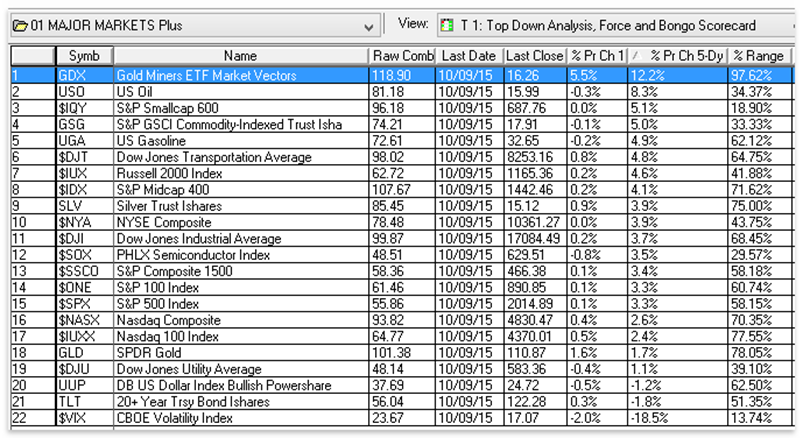Sort by the % Range column header
Viewport: 803px width, 438px height.
(x=759, y=56)
